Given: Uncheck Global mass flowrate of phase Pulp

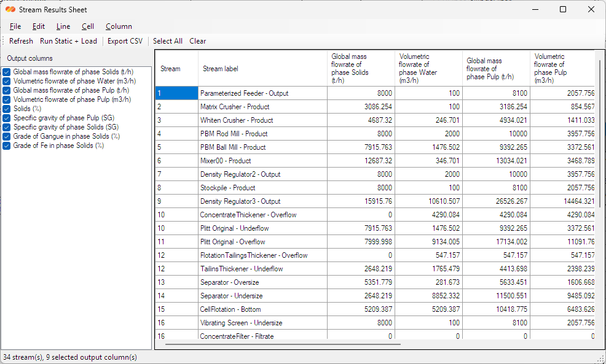Looking at the screenshot, I should coord(7,90).
